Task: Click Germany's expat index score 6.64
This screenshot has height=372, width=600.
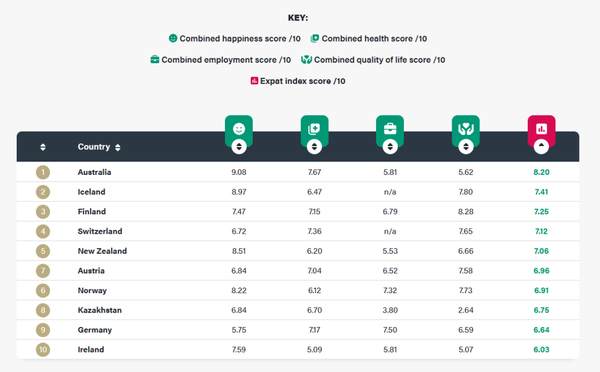Action: [x=541, y=330]
